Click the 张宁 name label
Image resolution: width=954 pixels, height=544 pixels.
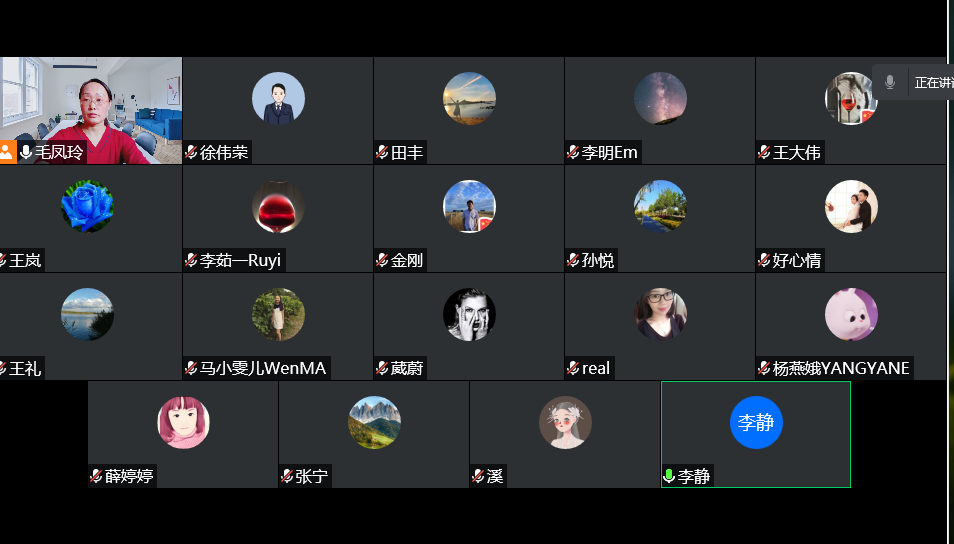(311, 477)
